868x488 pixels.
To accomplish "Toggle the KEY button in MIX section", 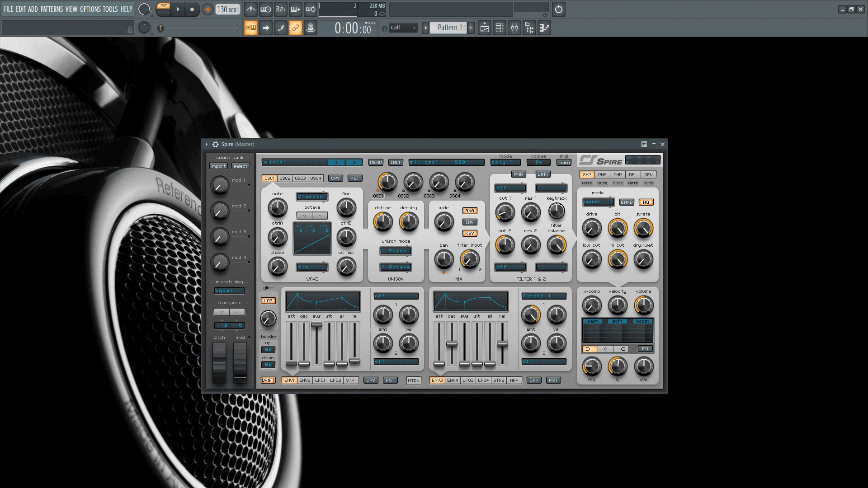I will [x=470, y=234].
